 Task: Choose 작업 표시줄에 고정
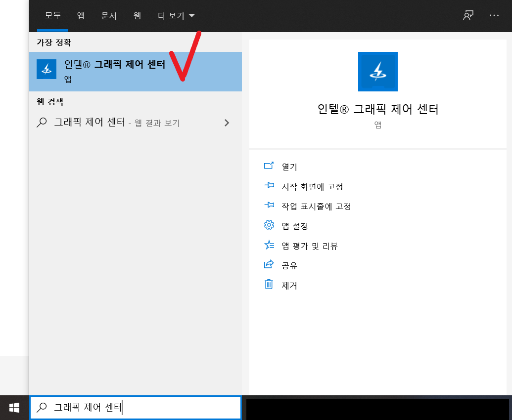point(316,207)
